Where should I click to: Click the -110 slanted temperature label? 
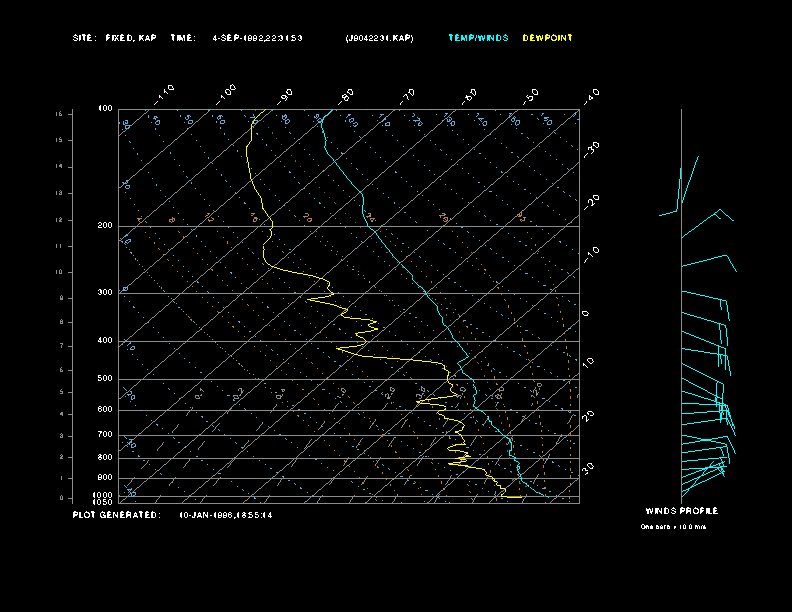coord(164,95)
